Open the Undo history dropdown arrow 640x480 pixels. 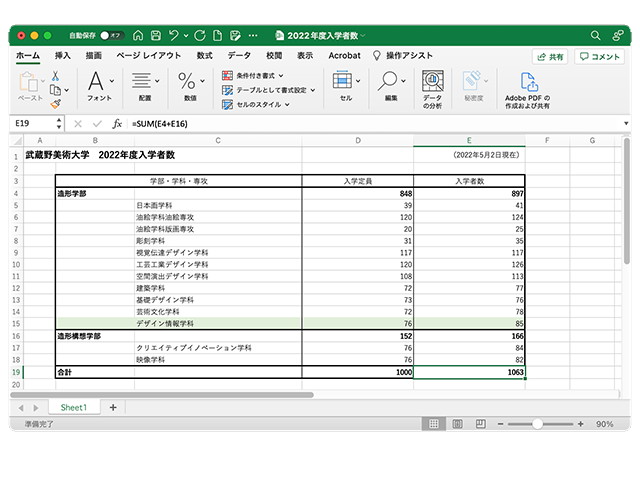(186, 36)
